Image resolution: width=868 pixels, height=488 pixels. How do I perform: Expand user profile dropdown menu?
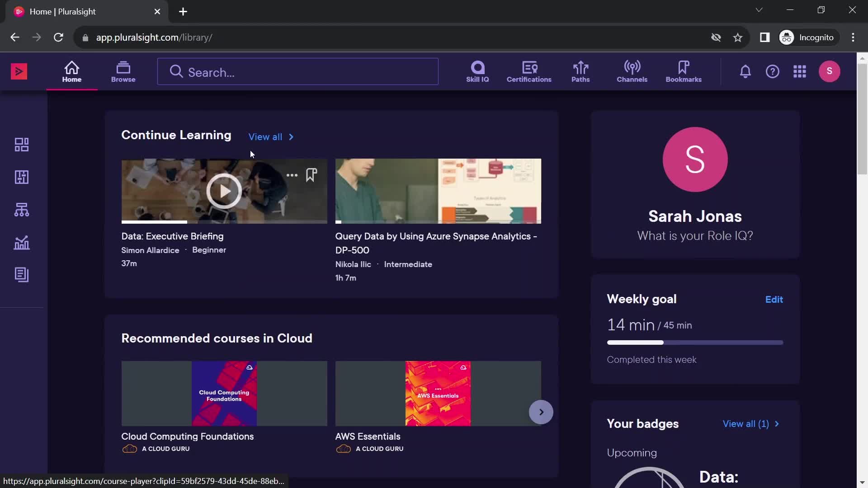point(830,71)
